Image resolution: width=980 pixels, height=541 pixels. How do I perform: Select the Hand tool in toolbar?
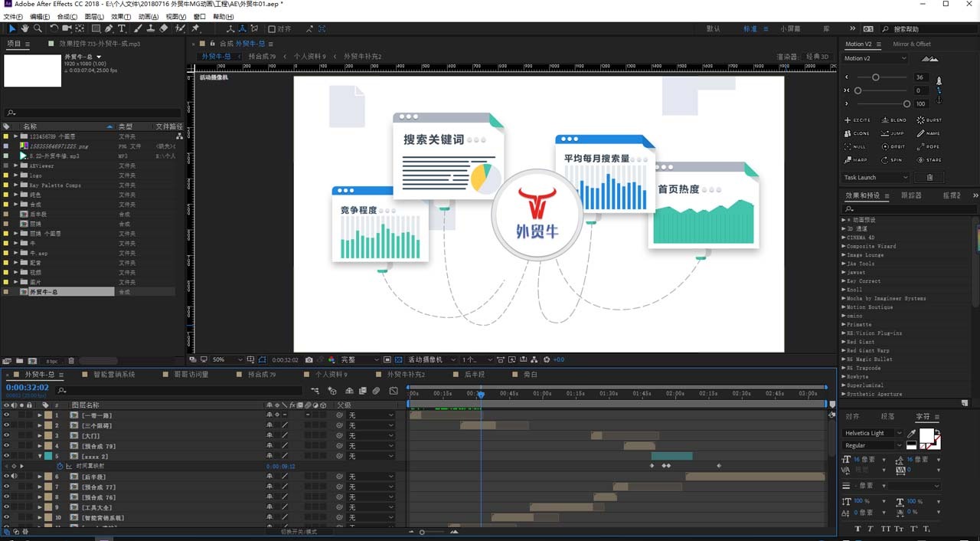(x=24, y=28)
